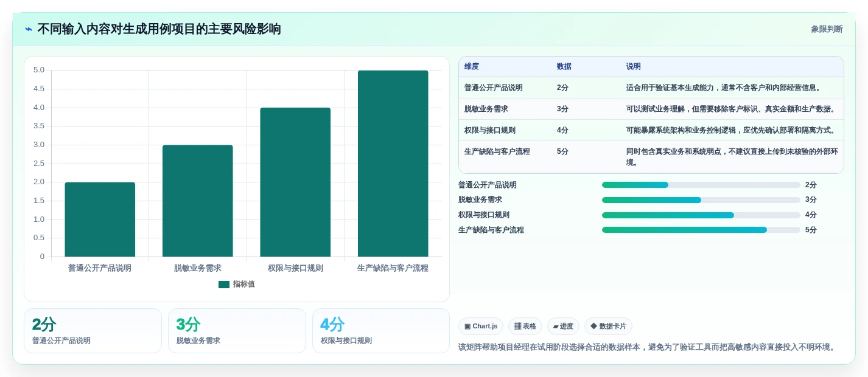868x377 pixels.
Task: Click description starting 可能暴露系统架构
Action: pos(732,130)
